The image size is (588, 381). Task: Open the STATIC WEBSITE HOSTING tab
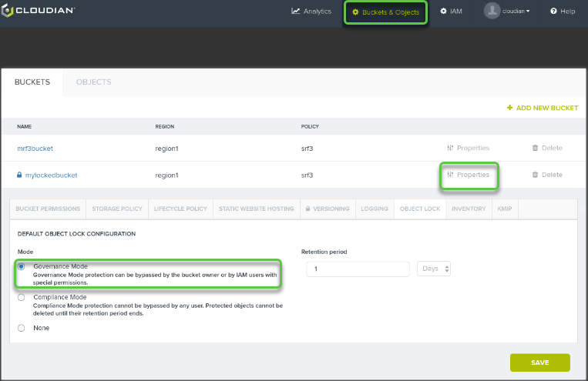pyautogui.click(x=257, y=209)
